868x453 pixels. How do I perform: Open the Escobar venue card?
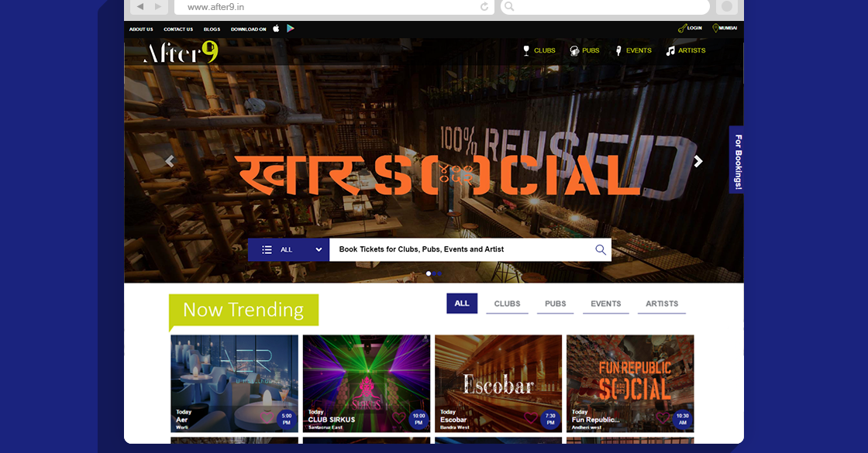click(x=498, y=383)
